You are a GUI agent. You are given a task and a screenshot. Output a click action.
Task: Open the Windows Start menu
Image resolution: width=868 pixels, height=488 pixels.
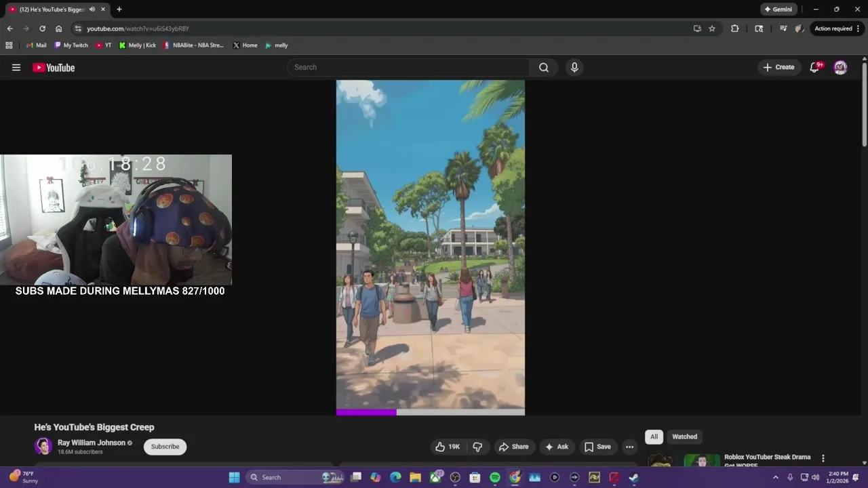(234, 477)
